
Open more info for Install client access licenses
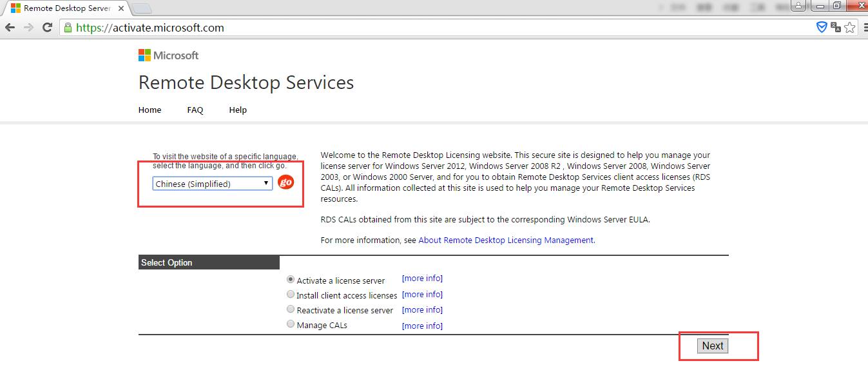tap(422, 294)
